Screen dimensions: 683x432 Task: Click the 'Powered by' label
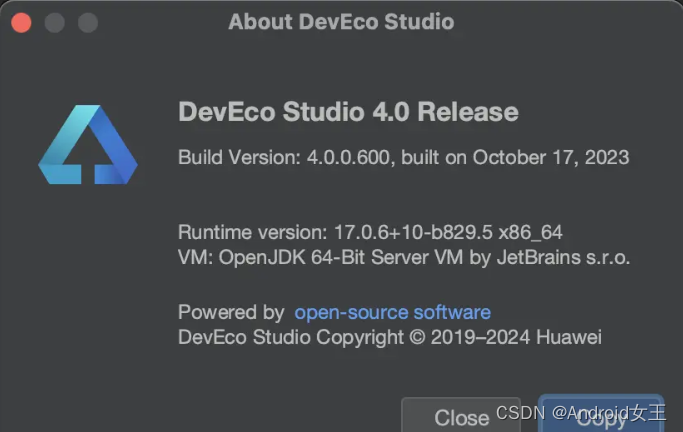231,313
